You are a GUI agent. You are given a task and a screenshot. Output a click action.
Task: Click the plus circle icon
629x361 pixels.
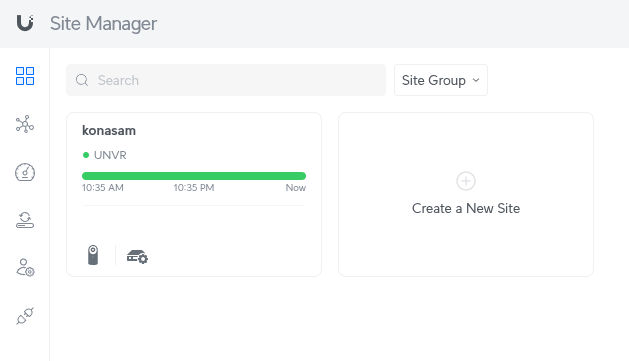pyautogui.click(x=466, y=181)
